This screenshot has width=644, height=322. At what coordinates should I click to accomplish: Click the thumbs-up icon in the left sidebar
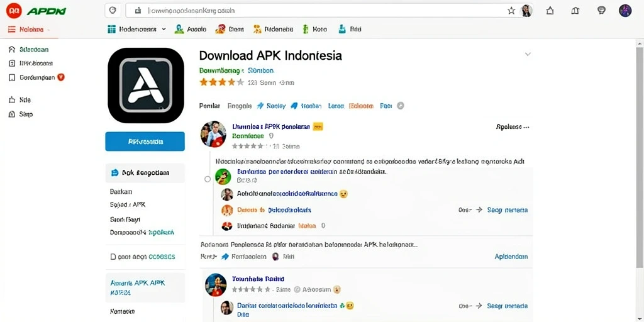click(11, 100)
